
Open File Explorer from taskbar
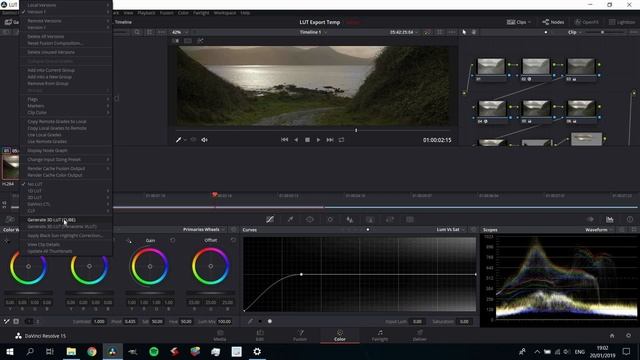point(71,351)
